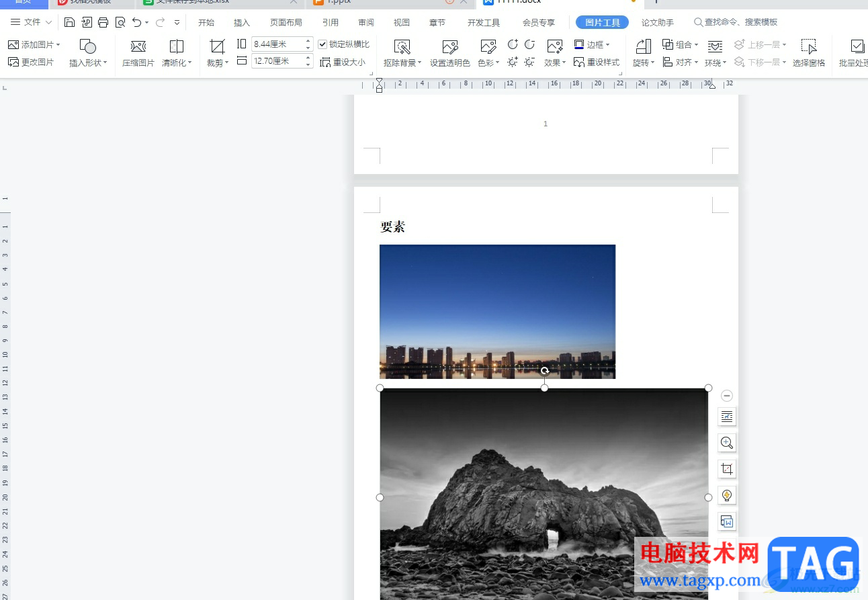Open the Selection Pane (选择窗格)
The width and height of the screenshot is (868, 600).
(808, 53)
